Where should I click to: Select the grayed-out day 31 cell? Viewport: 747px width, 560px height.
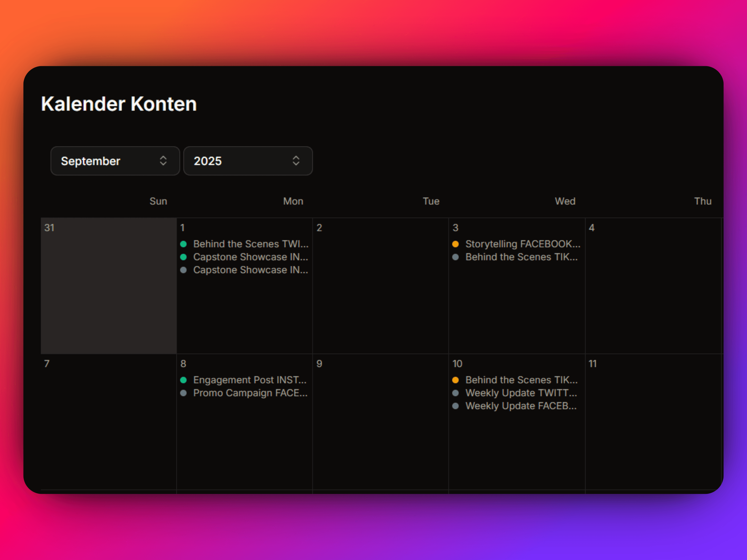(x=108, y=290)
